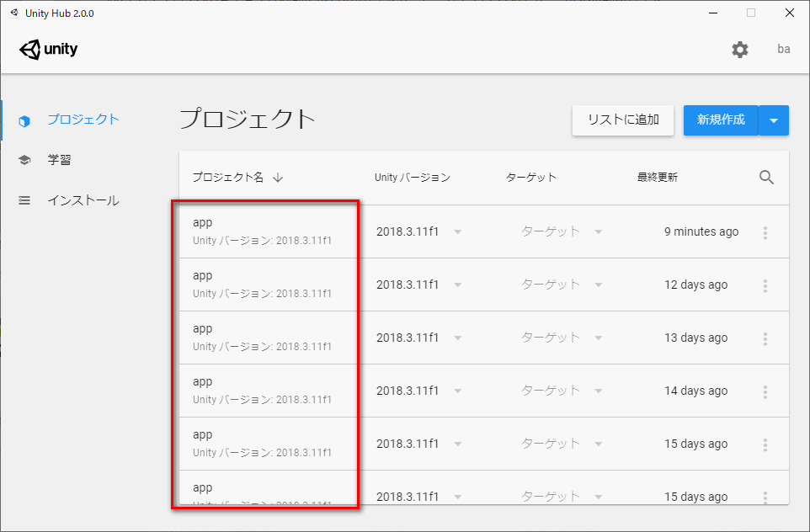
Task: Click the ターゲット column header
Action: [x=531, y=177]
